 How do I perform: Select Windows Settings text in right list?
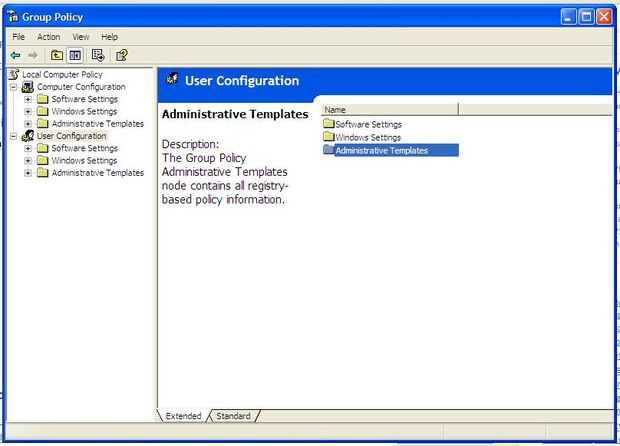(x=368, y=137)
